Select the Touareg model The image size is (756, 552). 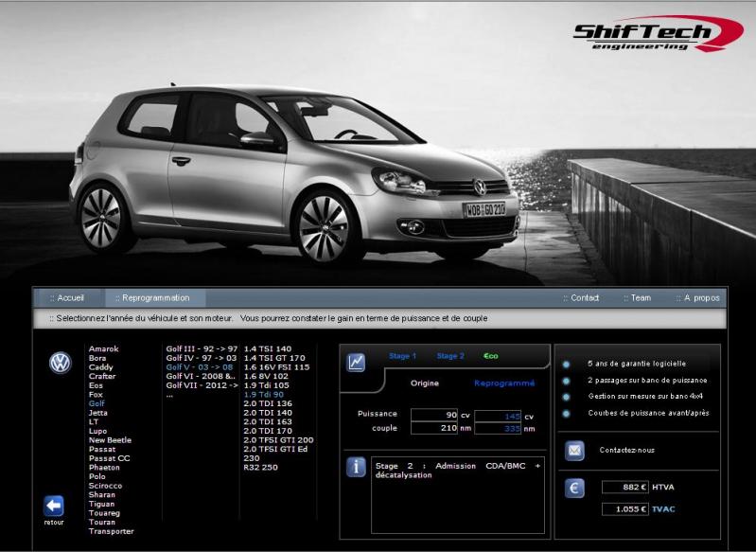(104, 513)
